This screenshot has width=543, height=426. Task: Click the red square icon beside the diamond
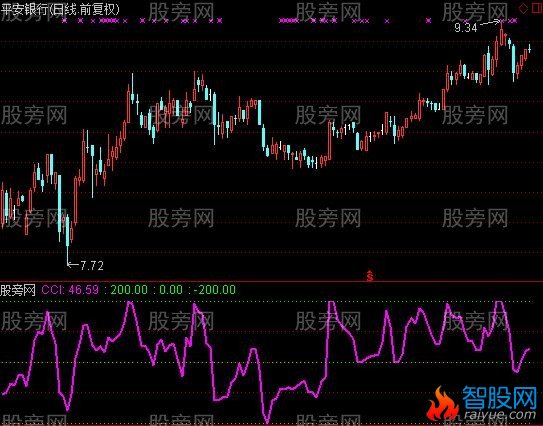536,9
